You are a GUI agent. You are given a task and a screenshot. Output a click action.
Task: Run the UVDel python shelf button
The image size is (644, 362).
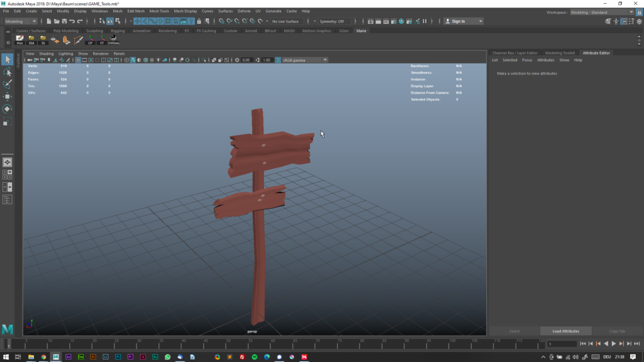(114, 40)
